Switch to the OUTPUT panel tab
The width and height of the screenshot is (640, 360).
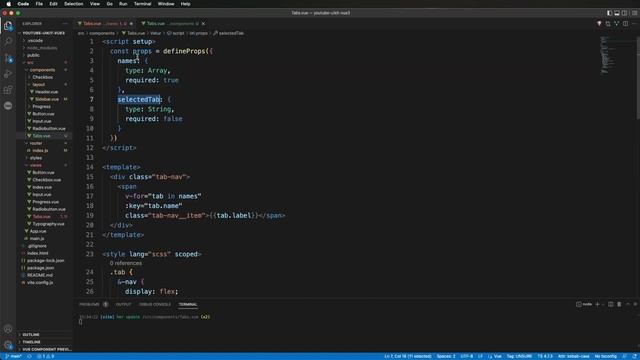pyautogui.click(x=123, y=304)
